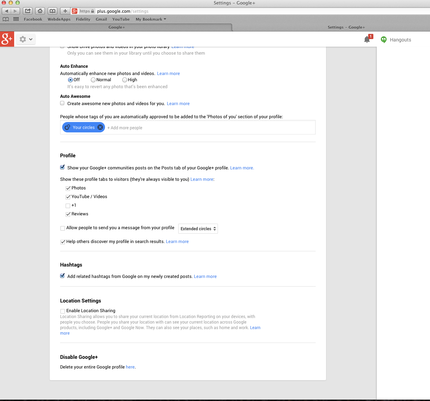Go back with Safari back arrow
Image resolution: width=430 pixels, height=401 pixels.
pyautogui.click(x=7, y=11)
